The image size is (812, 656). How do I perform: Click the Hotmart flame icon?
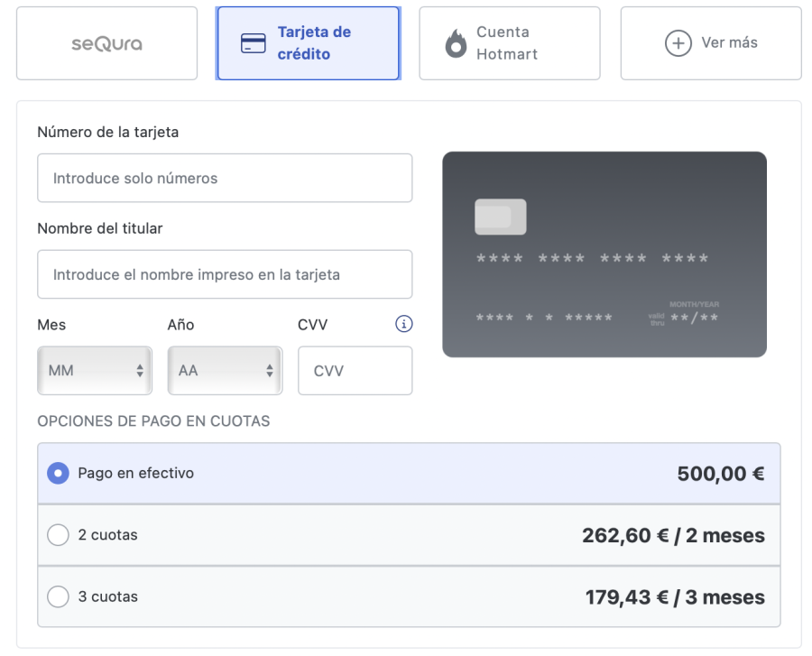click(x=454, y=42)
